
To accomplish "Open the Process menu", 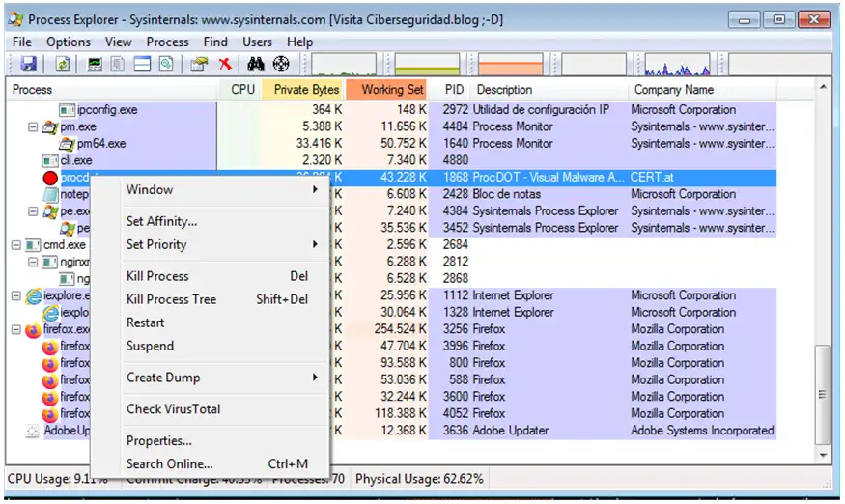I will click(168, 42).
